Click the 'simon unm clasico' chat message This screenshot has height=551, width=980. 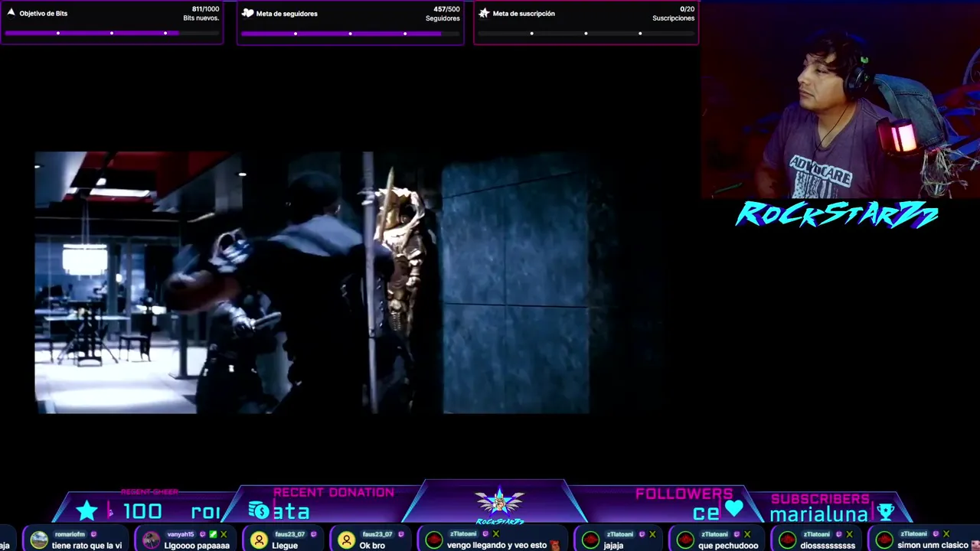click(x=933, y=546)
